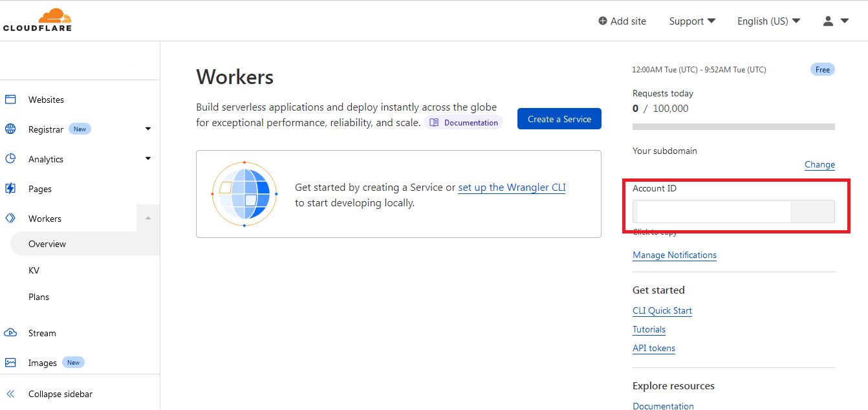Click the Pages lightning icon

(10, 189)
